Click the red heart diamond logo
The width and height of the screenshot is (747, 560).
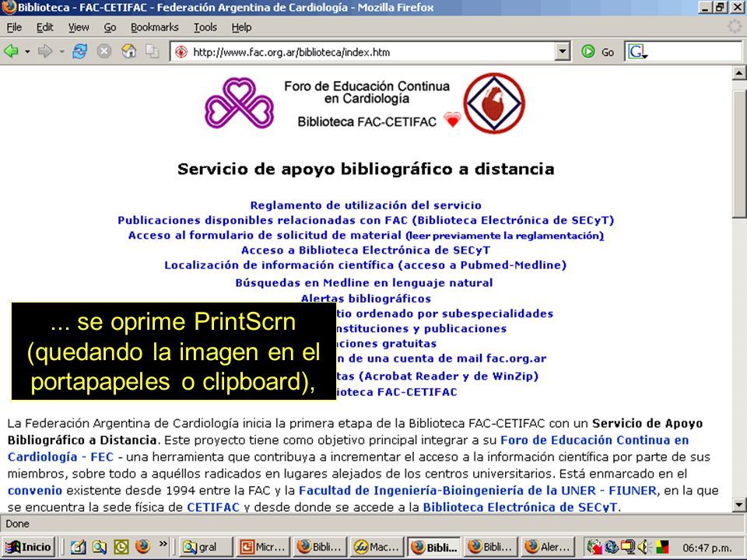click(495, 103)
